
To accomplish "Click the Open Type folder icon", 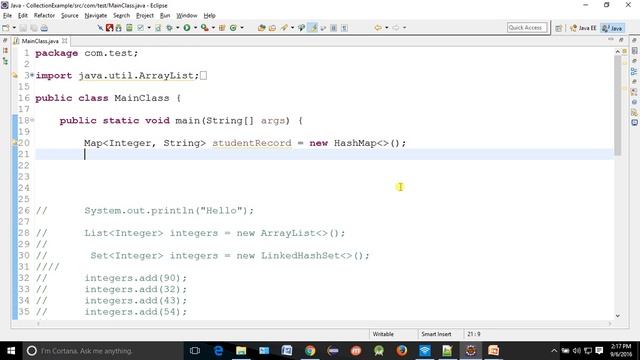I will tap(262, 28).
